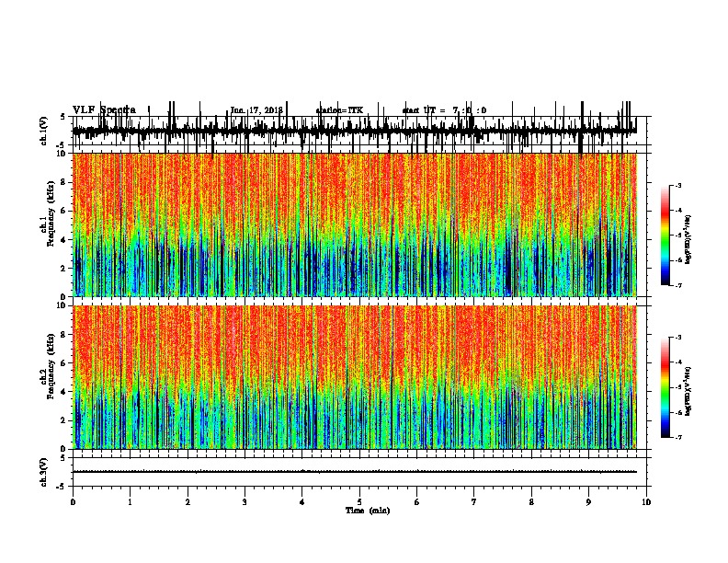Click the time axis tick label '9'
The image size is (728, 563).
(x=588, y=502)
